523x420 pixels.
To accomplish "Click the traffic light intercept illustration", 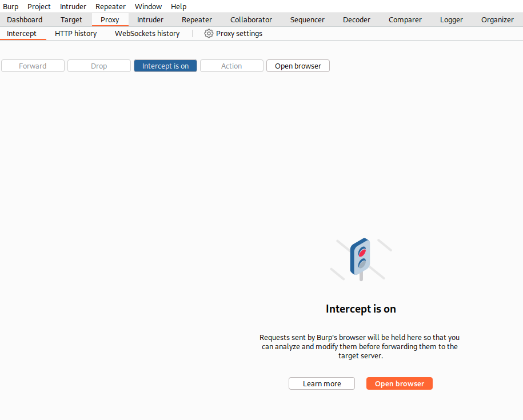I will (361, 259).
